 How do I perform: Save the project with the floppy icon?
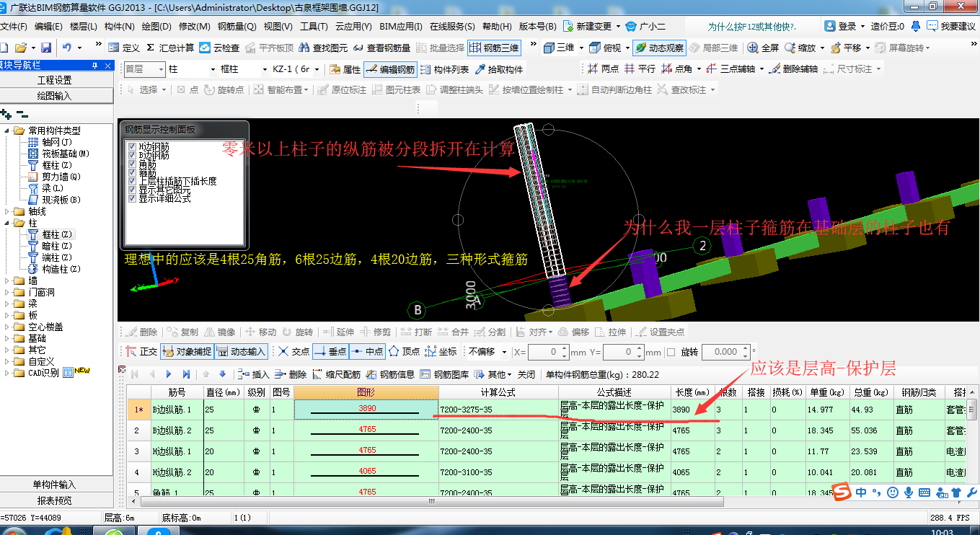(x=46, y=48)
